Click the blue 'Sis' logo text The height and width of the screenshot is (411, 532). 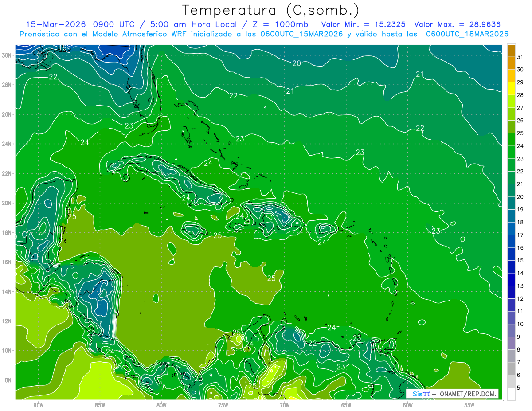tap(419, 394)
